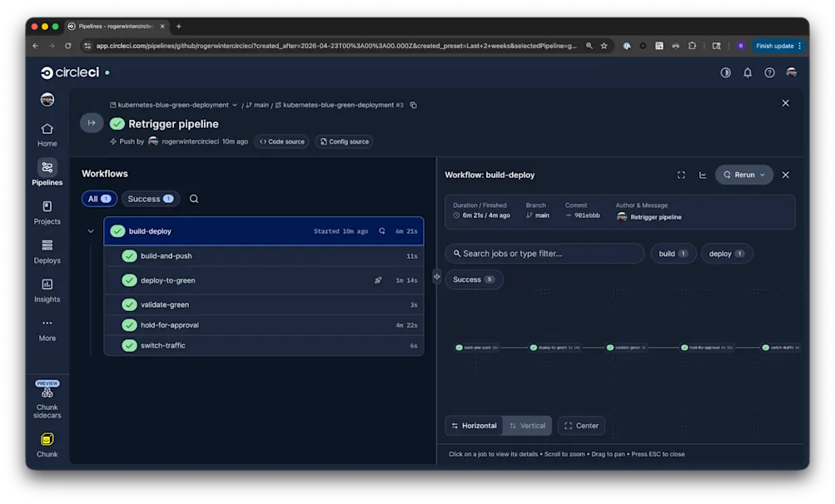Switch graph to Horizontal layout
The image size is (835, 504).
(474, 426)
